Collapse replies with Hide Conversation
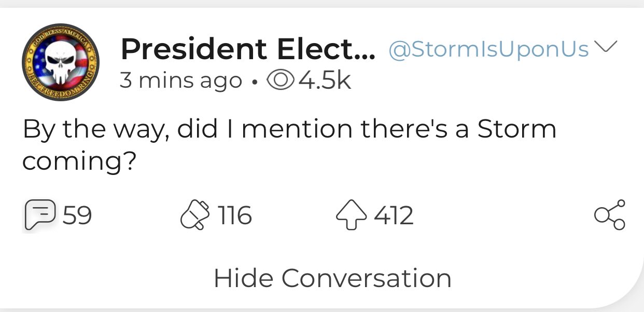 332,278
